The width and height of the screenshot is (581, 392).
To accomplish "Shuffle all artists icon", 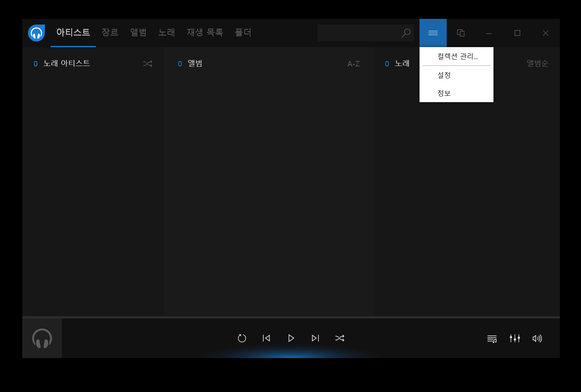I will click(x=148, y=64).
